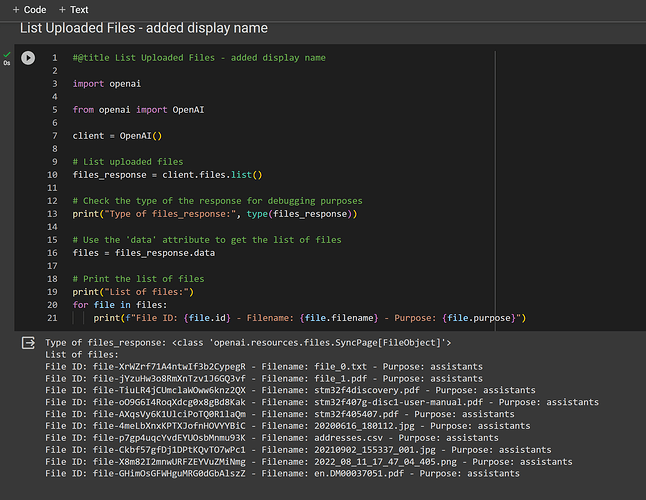Viewport: 646px width, 500px height.
Task: Click output row for file_0.txt
Action: (264, 367)
